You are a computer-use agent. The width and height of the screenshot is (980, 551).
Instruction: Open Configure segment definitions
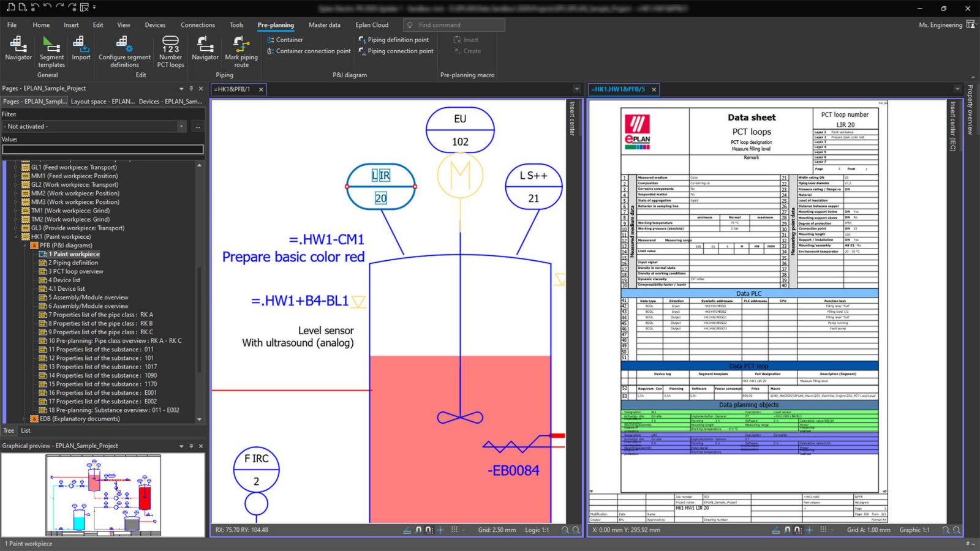point(124,49)
